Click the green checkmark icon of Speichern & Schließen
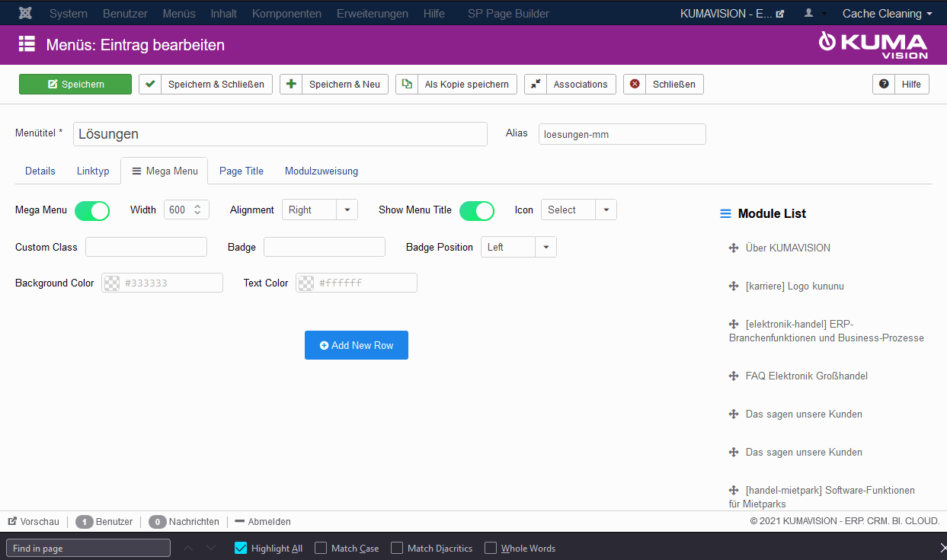Screen dimensions: 947x560 click(150, 84)
